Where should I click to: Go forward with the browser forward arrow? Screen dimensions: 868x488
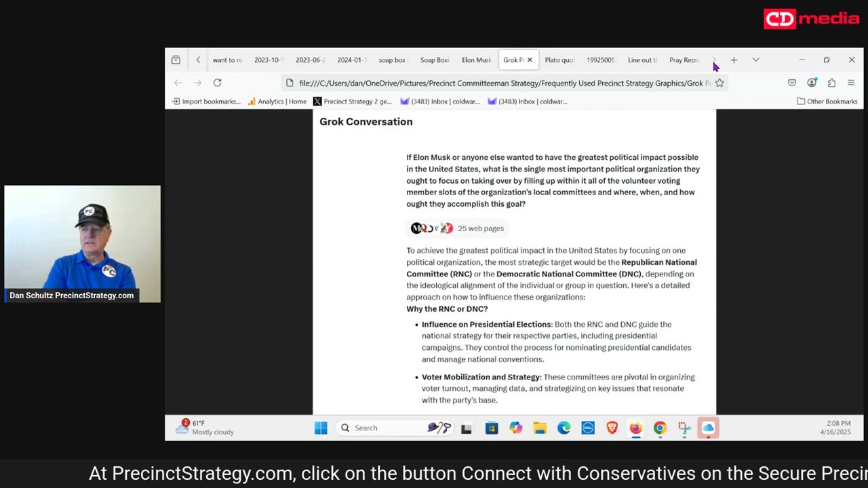[x=197, y=83]
